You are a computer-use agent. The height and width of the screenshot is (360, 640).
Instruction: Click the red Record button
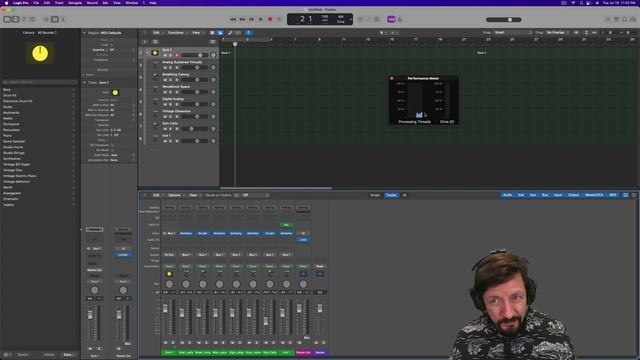point(270,19)
